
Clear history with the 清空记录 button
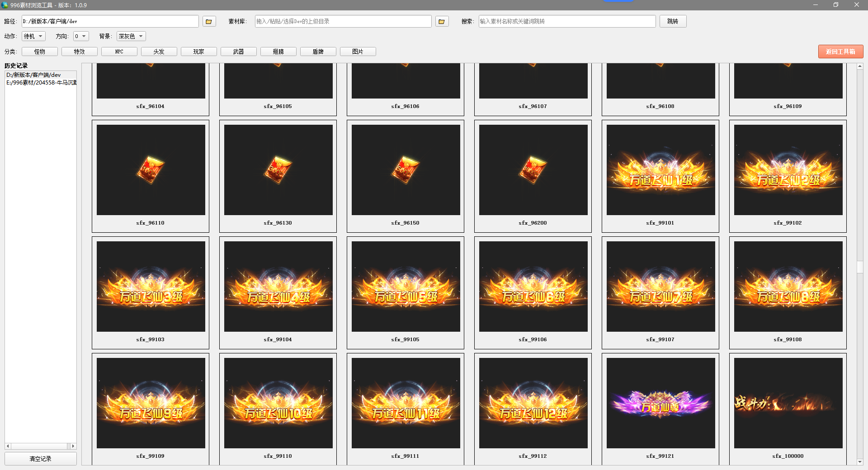point(41,459)
